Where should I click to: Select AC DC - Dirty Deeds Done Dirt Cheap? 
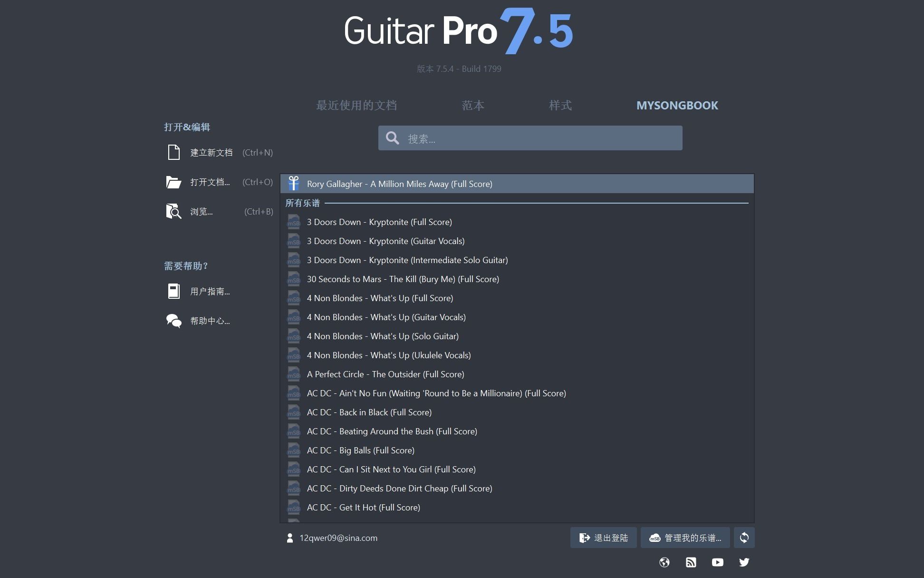point(517,489)
